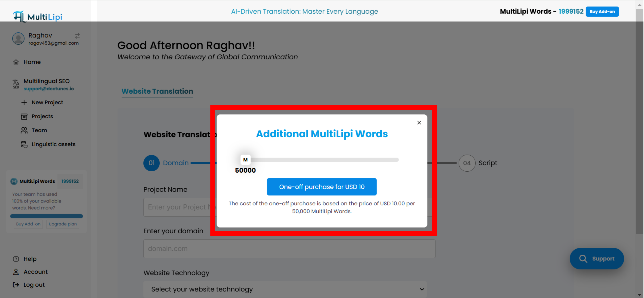Click Log out in the sidebar
This screenshot has height=298, width=644.
tap(34, 285)
